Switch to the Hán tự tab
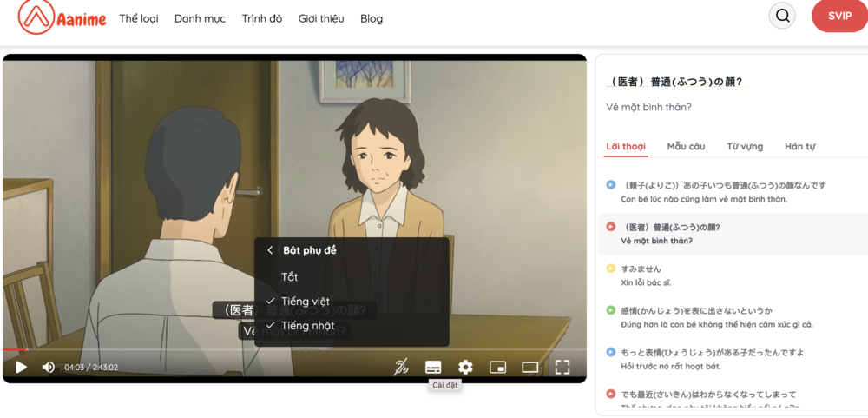This screenshot has height=418, width=868. [x=799, y=146]
